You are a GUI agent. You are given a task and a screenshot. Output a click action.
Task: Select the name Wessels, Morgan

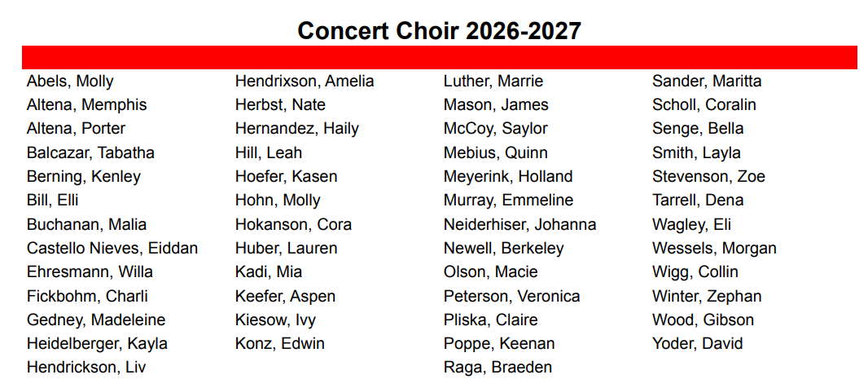point(714,248)
